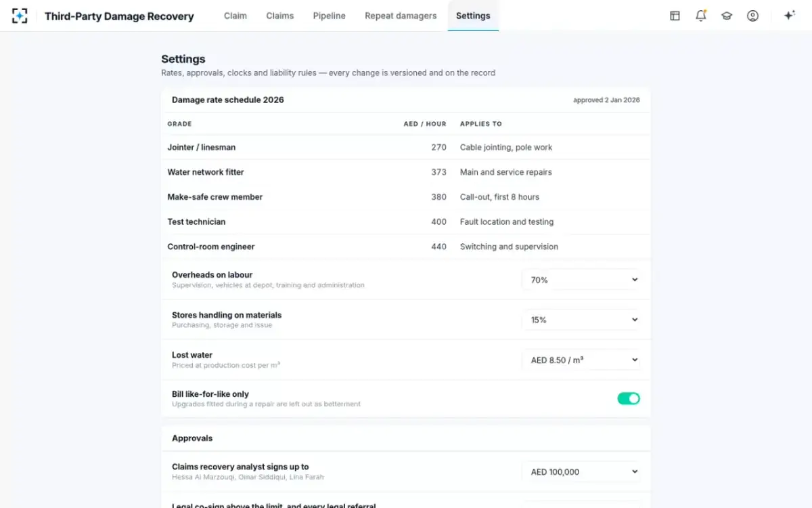The image size is (812, 508).
Task: Go to the Claims tab
Action: point(280,16)
